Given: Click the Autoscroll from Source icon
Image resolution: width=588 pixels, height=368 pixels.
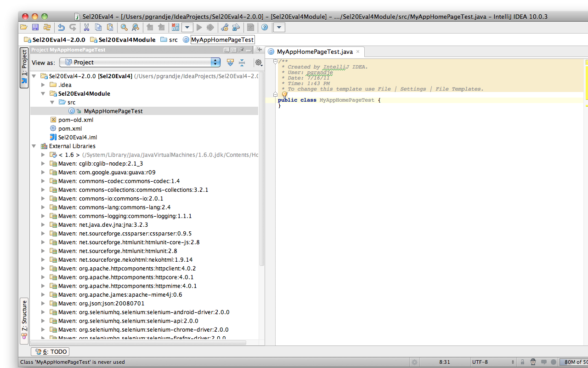Looking at the screenshot, I should coord(231,63).
